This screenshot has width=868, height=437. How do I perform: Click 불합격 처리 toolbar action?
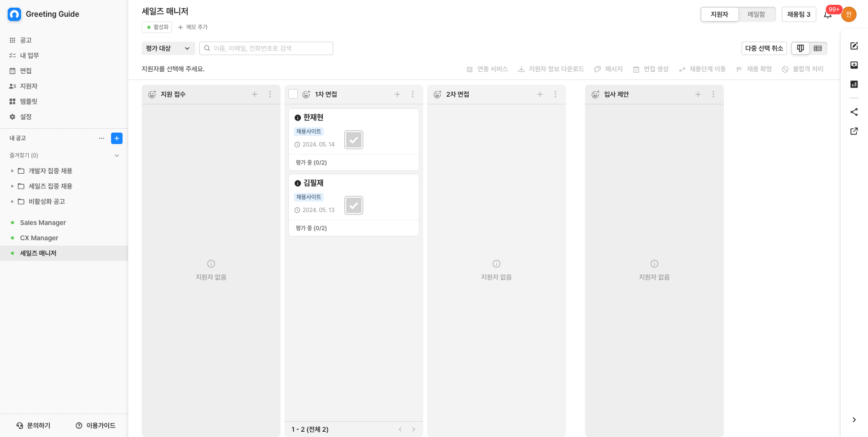803,69
